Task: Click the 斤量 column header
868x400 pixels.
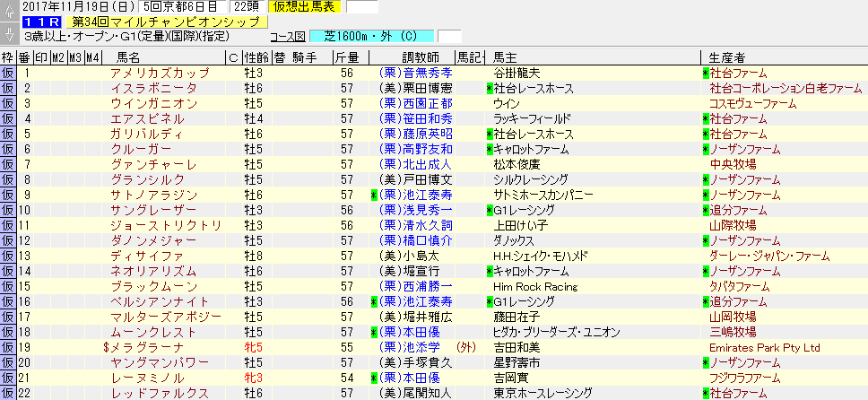Action: point(346,57)
